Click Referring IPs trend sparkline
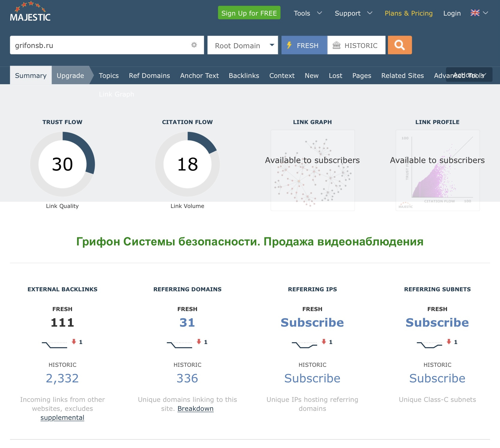Viewport: 500px width, 448px height. click(305, 345)
